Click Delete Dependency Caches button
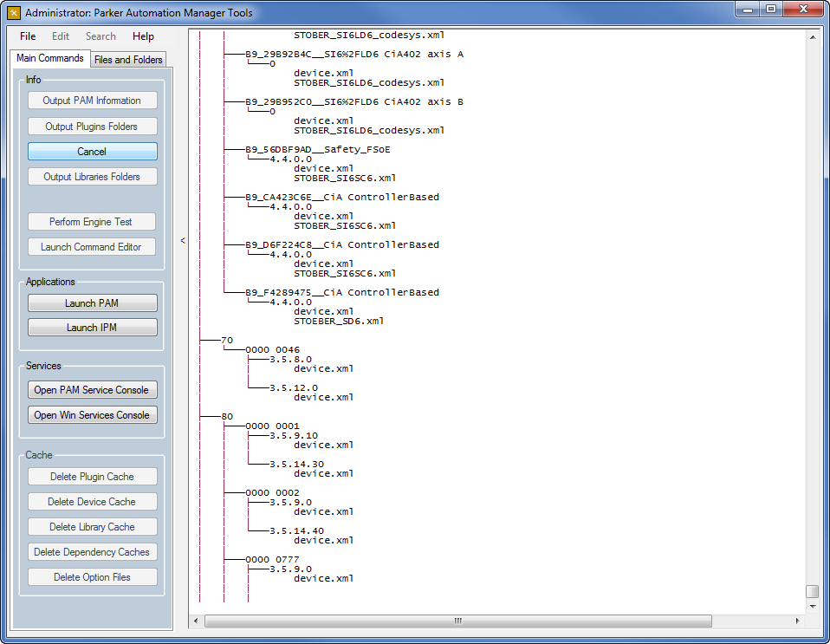Viewport: 830px width, 644px height. 92,552
